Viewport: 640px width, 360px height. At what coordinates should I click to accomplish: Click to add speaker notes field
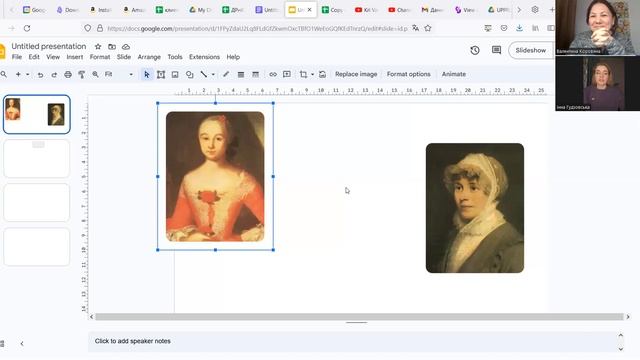pos(354,341)
